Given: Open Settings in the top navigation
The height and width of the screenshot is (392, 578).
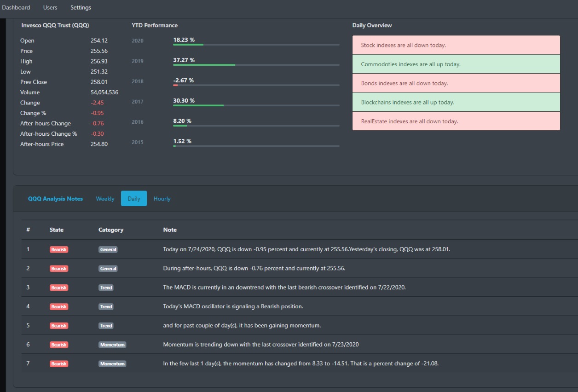Looking at the screenshot, I should [81, 7].
